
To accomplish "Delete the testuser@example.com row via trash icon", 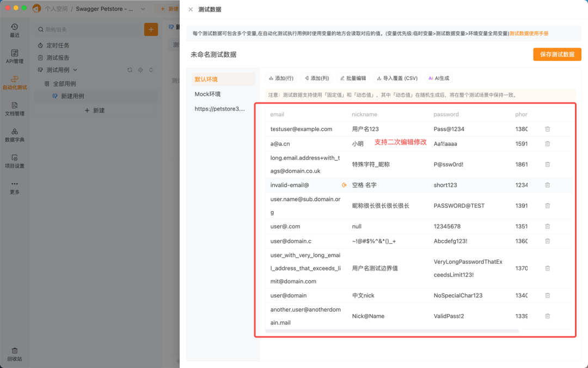I will (547, 129).
